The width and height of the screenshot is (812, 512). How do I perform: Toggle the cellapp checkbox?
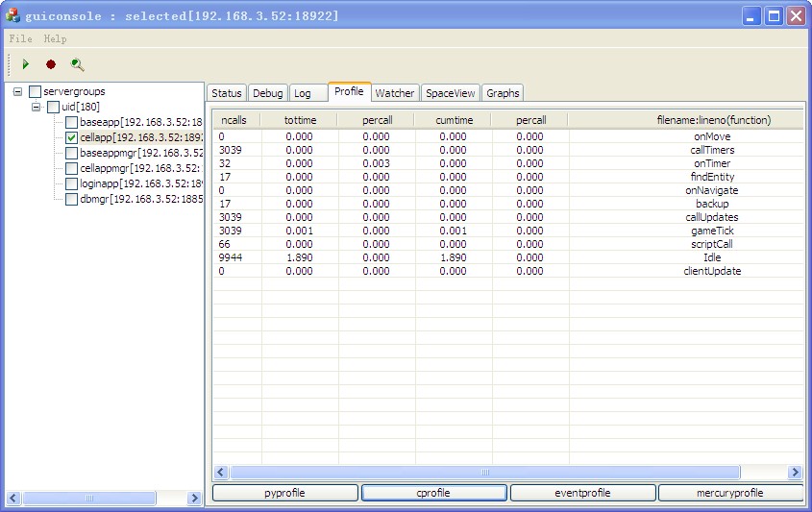[71, 137]
